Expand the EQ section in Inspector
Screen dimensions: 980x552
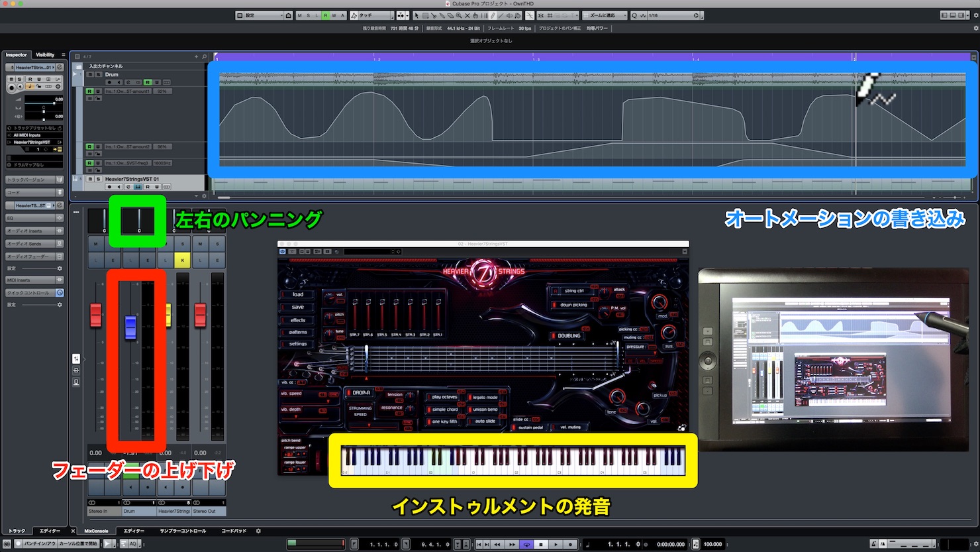(34, 218)
